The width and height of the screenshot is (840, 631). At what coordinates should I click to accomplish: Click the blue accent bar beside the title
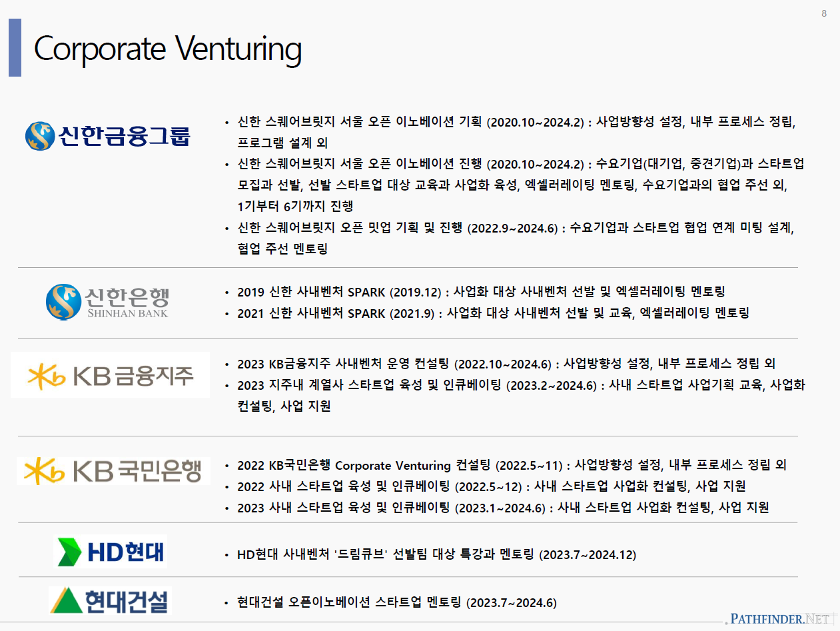(15, 47)
